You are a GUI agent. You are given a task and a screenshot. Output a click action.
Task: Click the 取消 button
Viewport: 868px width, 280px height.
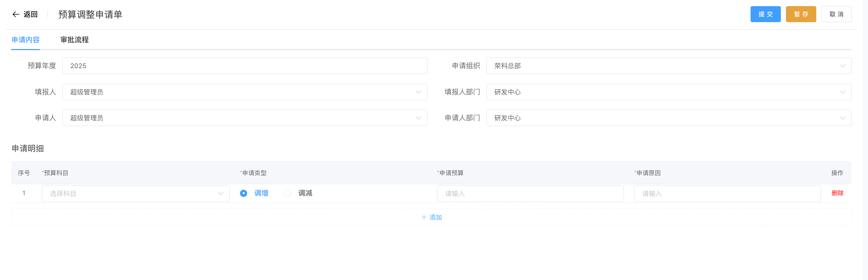tap(836, 14)
